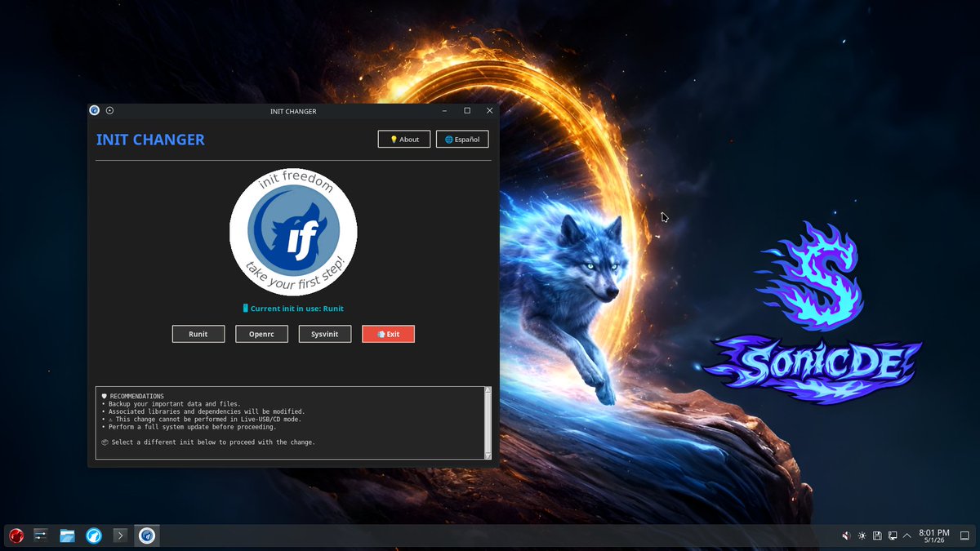Open the clock showing 8:01 PM
Viewport: 980px width, 551px height.
pyautogui.click(x=933, y=535)
